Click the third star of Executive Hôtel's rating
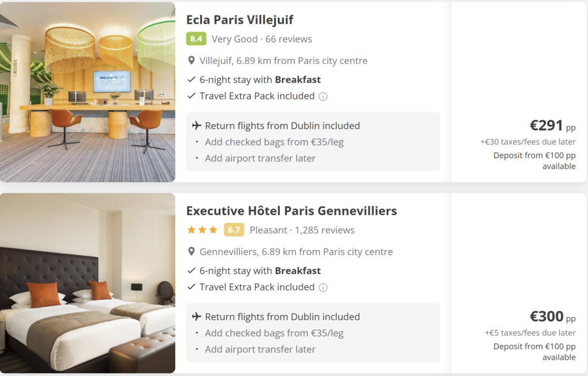 [x=213, y=229]
